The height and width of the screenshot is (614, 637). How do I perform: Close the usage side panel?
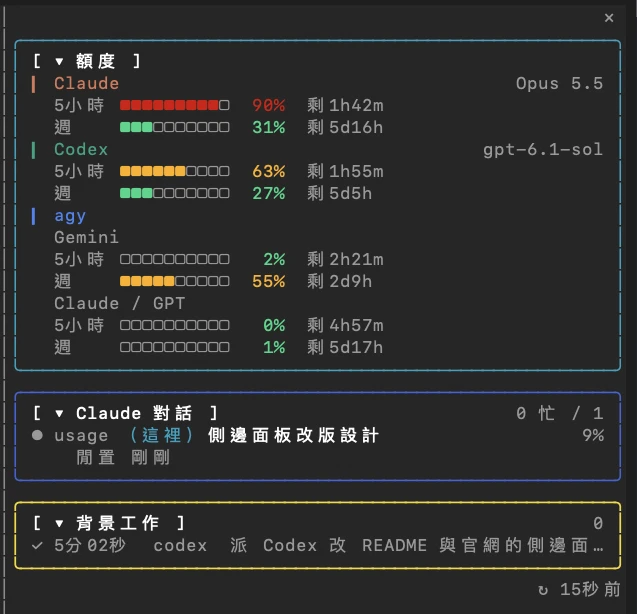tap(609, 18)
